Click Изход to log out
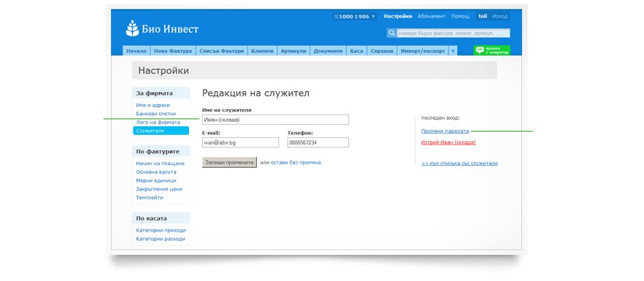Screen dimensions: 644x281 [x=500, y=16]
